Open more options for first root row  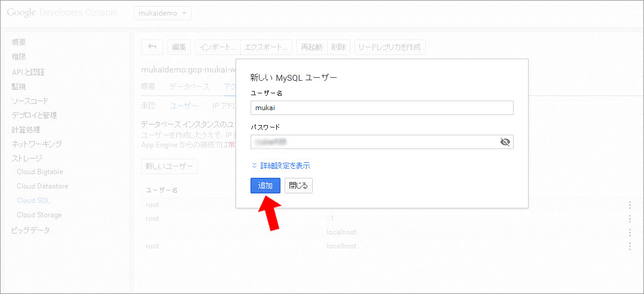[630, 205]
